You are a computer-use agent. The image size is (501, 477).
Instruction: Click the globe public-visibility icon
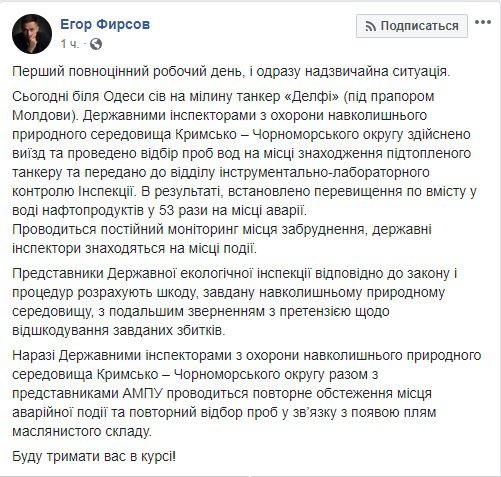[96, 44]
